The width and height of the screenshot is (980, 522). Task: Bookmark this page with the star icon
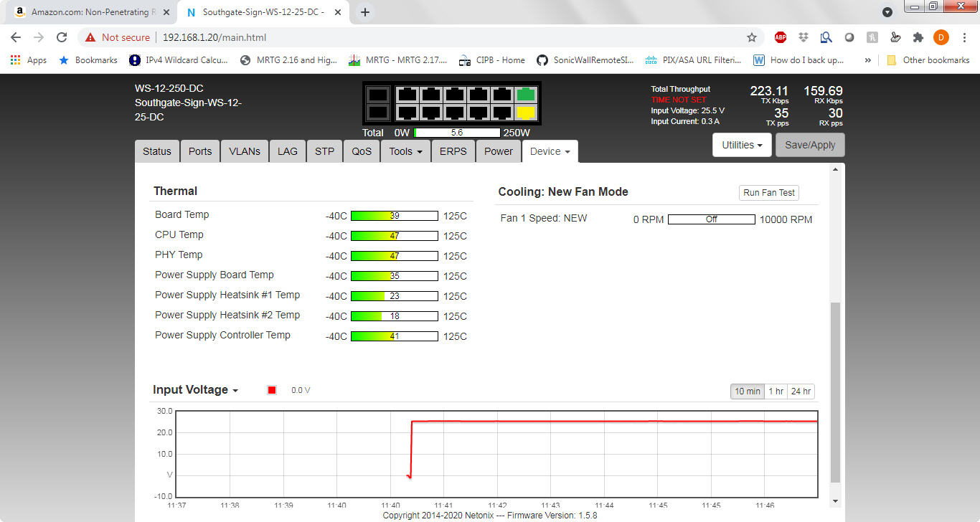[752, 37]
